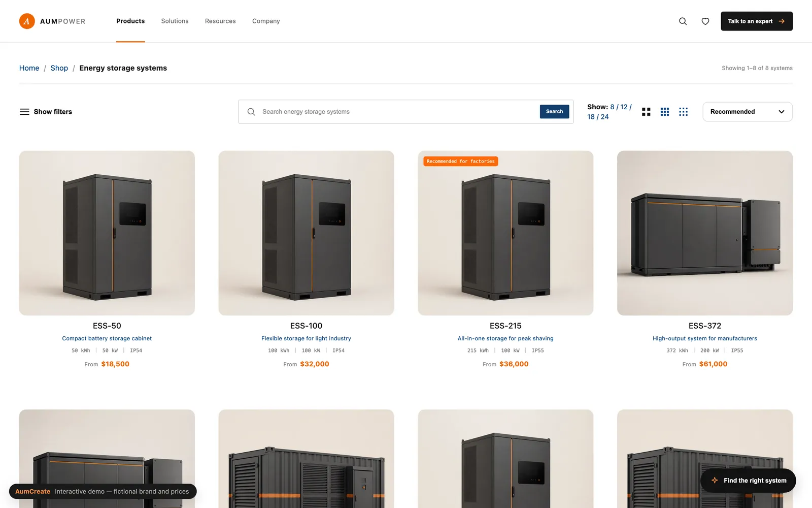Click the ESS-372 product title
The height and width of the screenshot is (508, 812).
pos(705,326)
